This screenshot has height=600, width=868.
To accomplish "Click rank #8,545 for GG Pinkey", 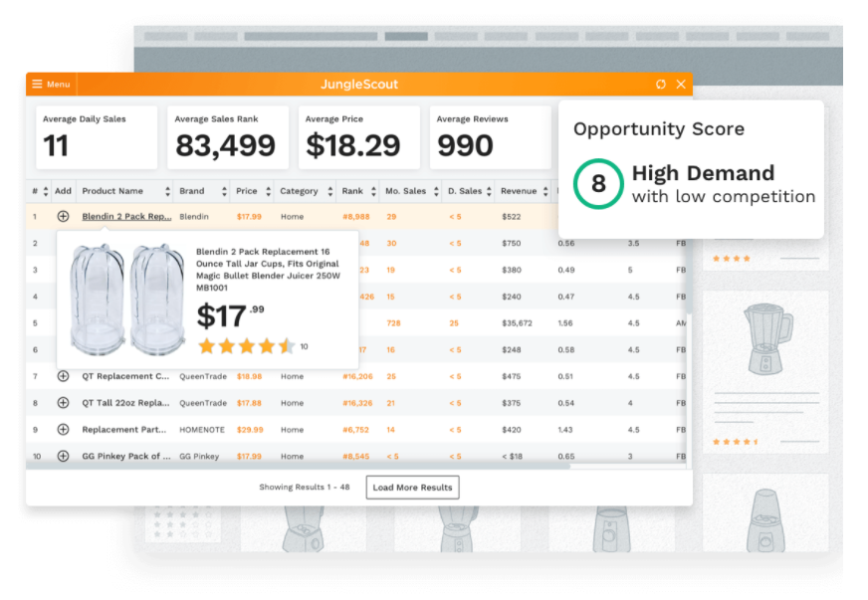I will [x=356, y=456].
